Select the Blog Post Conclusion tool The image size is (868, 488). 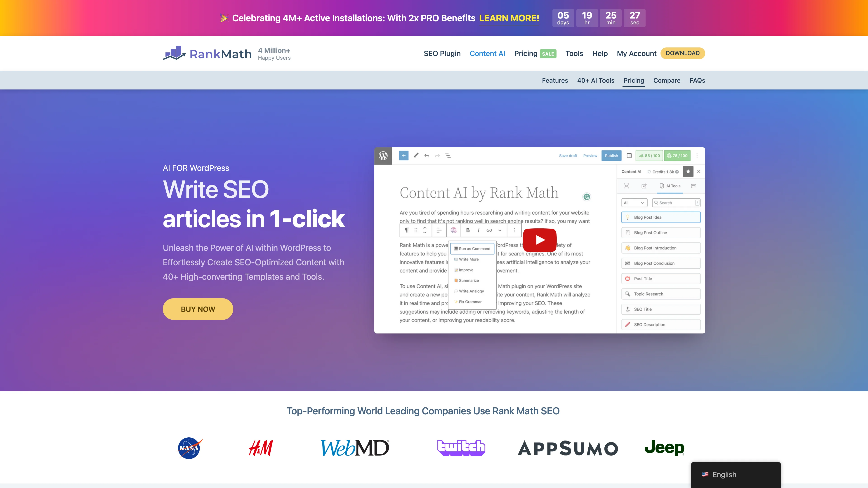coord(661,263)
